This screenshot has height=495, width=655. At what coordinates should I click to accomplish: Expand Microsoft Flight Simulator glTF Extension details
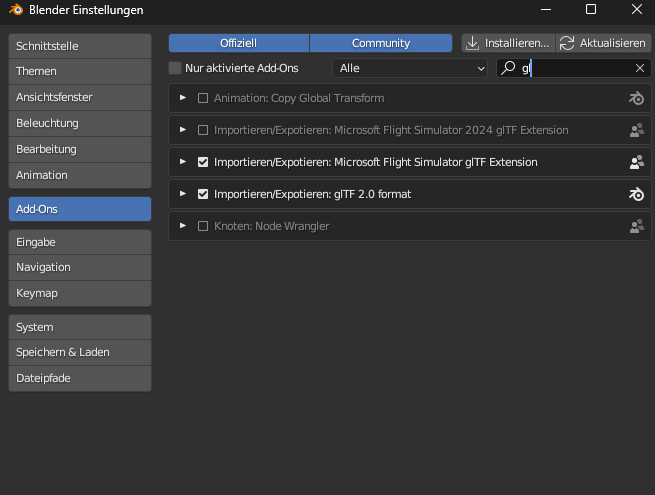(x=183, y=162)
